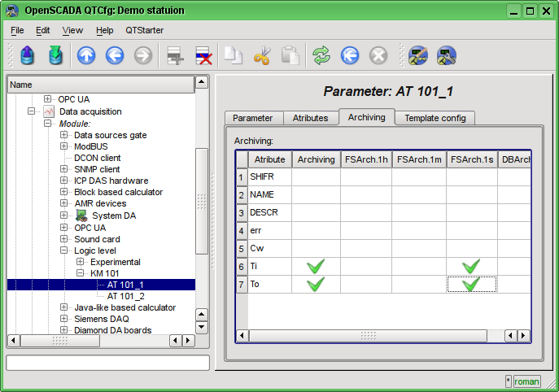Click the Delete item icon with the red cross
Image resolution: width=559 pixels, height=392 pixels.
(x=204, y=55)
